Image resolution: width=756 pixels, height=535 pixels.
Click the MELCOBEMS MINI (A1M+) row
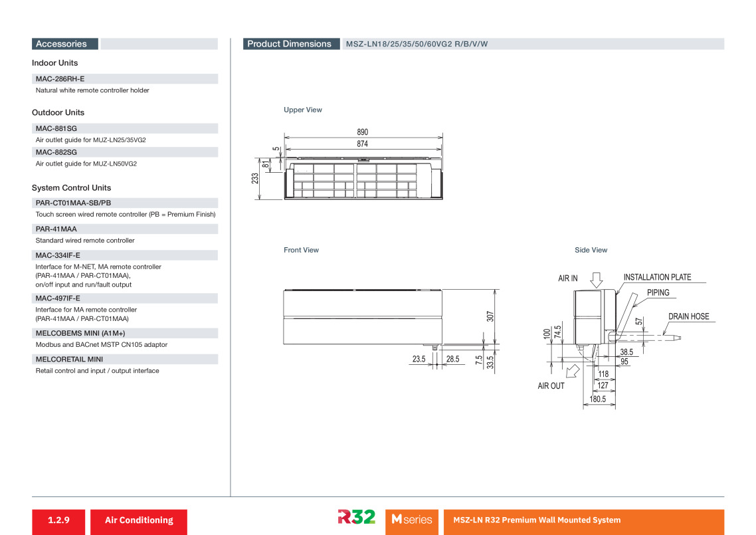125,334
